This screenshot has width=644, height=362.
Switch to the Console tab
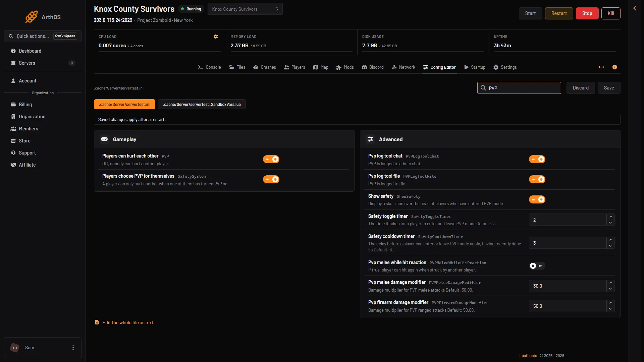click(x=209, y=67)
